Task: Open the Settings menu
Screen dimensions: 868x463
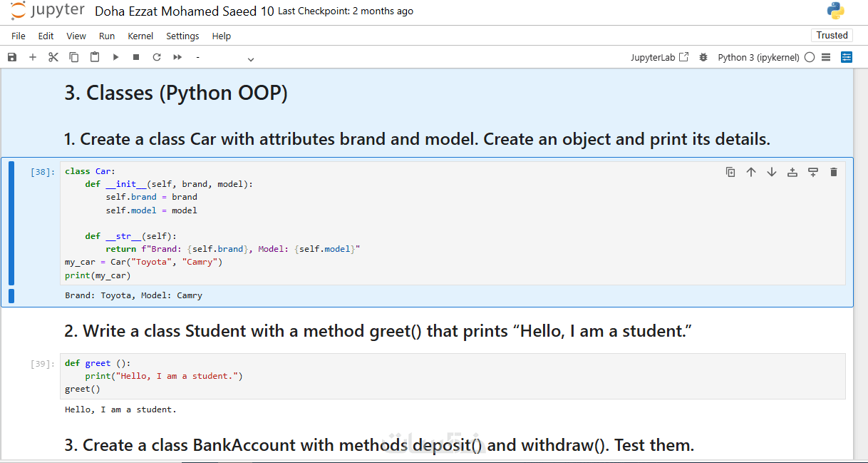Action: coord(182,36)
